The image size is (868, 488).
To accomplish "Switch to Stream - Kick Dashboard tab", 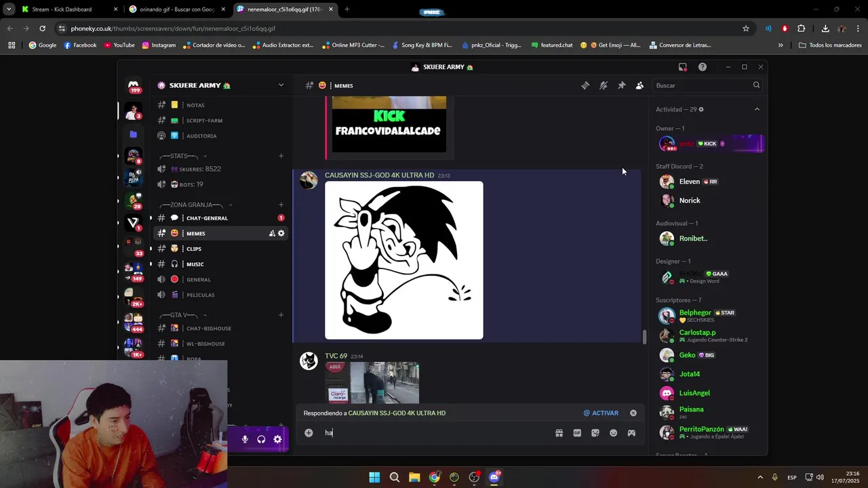I will click(x=69, y=9).
